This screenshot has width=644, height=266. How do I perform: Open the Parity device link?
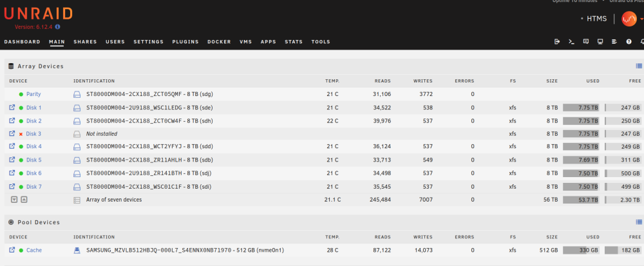33,94
